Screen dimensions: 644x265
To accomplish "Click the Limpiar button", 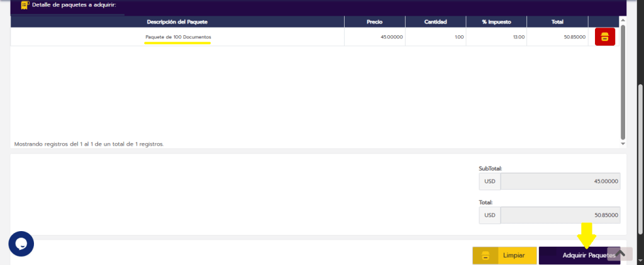I will tap(504, 256).
